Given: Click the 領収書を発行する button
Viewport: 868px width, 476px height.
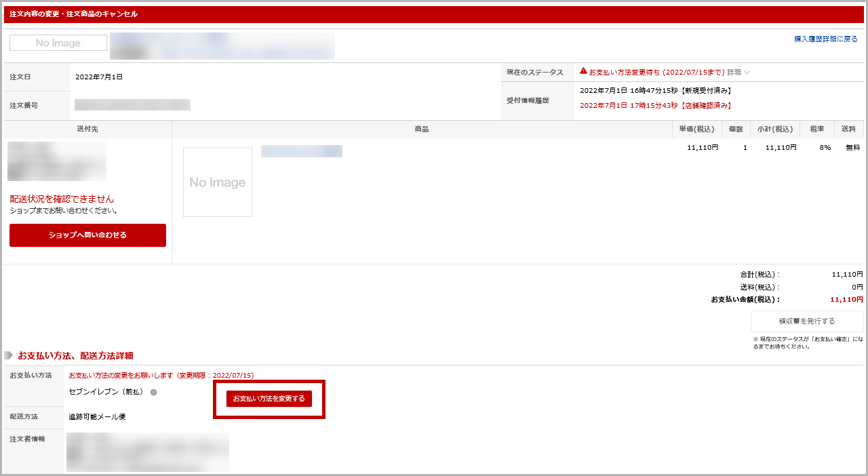Looking at the screenshot, I should 806,321.
